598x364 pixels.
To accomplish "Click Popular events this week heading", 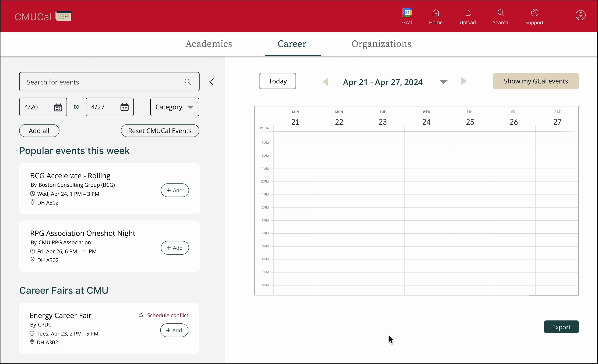I will pos(75,151).
